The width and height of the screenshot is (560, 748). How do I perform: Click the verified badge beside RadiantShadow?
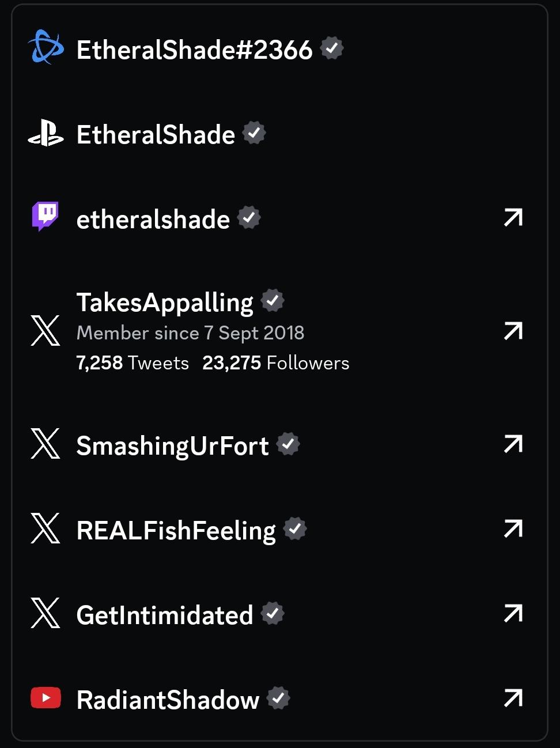point(278,698)
